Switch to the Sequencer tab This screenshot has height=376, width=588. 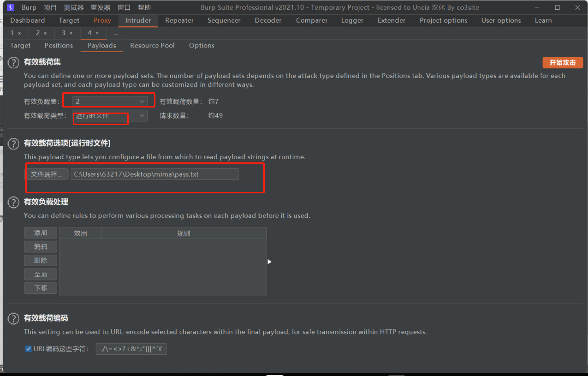coord(224,20)
